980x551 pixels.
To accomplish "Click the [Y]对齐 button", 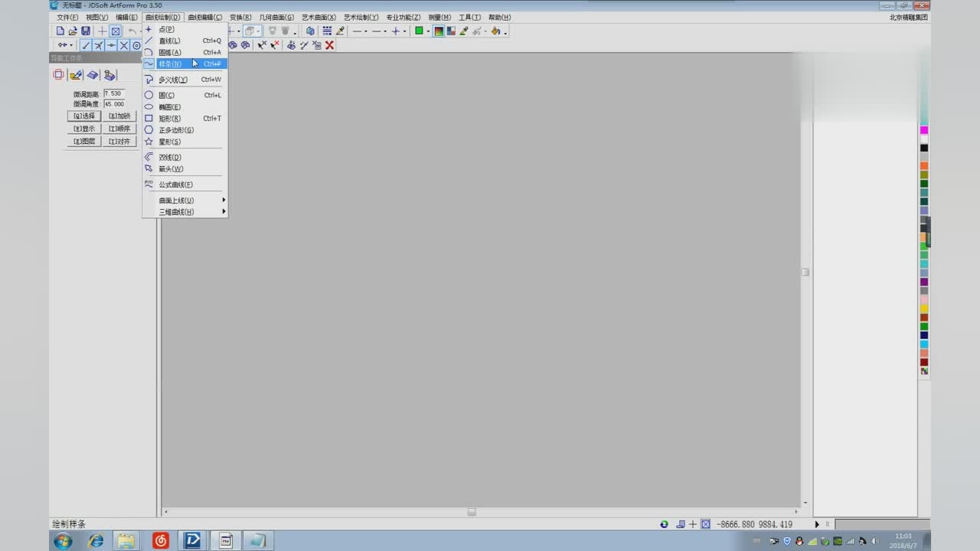I will point(119,142).
